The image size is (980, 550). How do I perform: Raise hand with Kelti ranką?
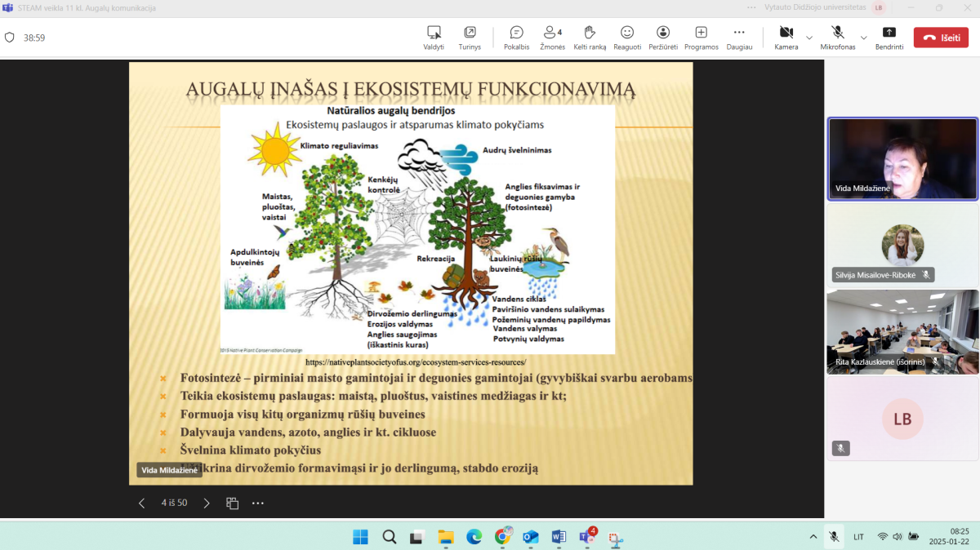coord(590,38)
